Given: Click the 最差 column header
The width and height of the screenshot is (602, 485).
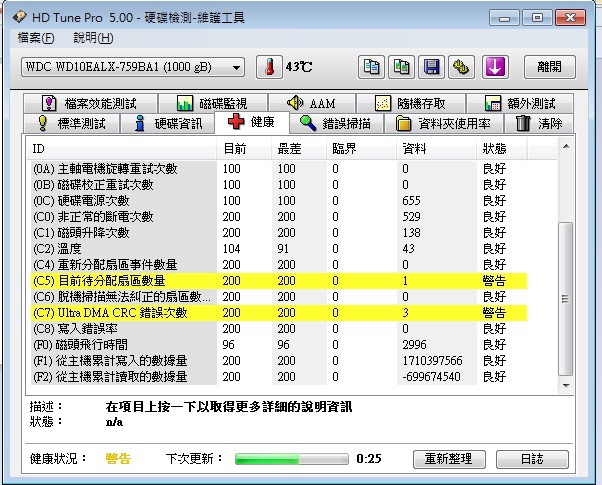Looking at the screenshot, I should (299, 149).
